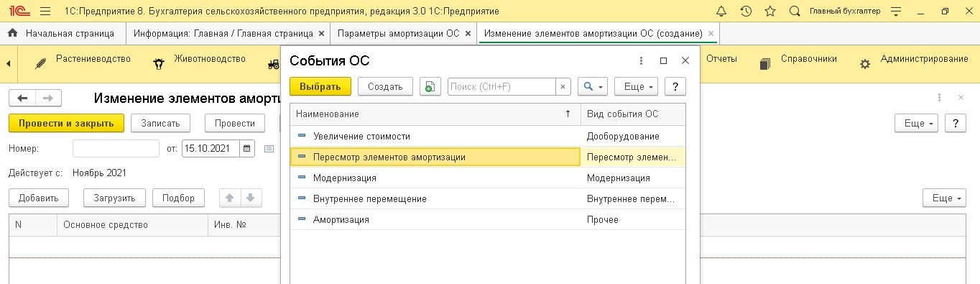Close the Информация: Главная tab
Screen dimensions: 980x284
coord(321,34)
